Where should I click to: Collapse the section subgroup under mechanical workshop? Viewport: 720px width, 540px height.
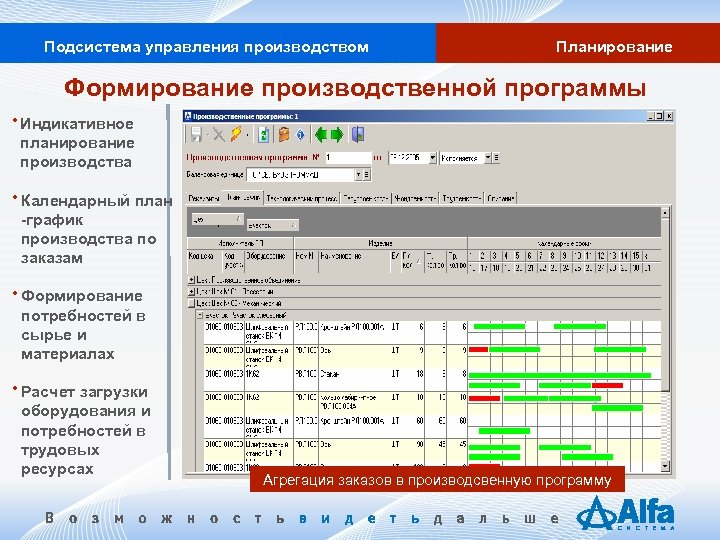pos(200,315)
